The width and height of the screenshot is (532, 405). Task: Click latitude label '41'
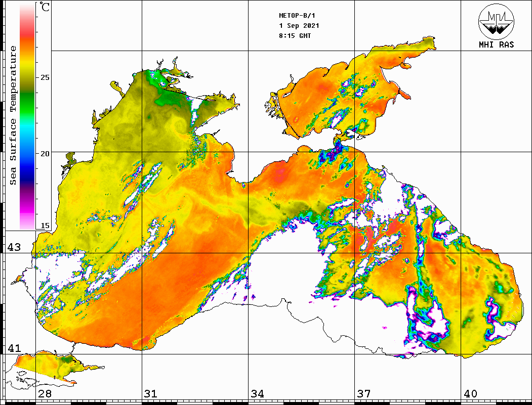coord(14,348)
